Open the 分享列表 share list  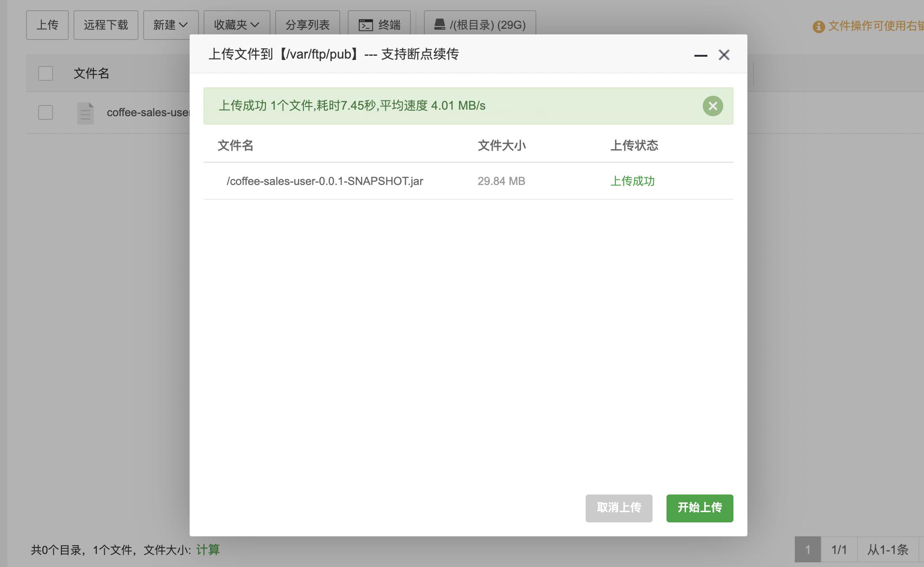click(x=308, y=25)
